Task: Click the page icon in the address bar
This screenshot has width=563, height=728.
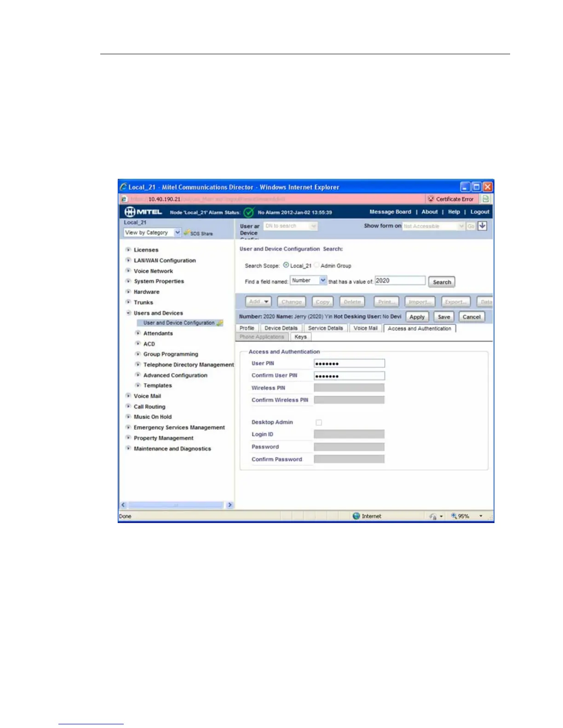Action: [124, 199]
